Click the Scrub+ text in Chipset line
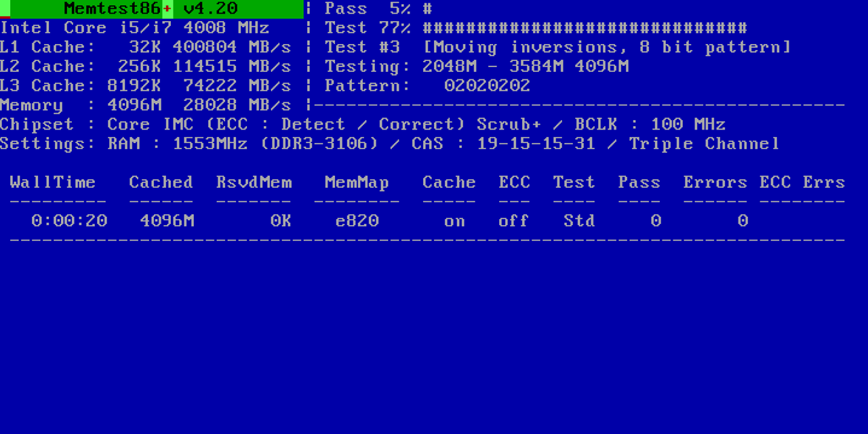 click(509, 125)
